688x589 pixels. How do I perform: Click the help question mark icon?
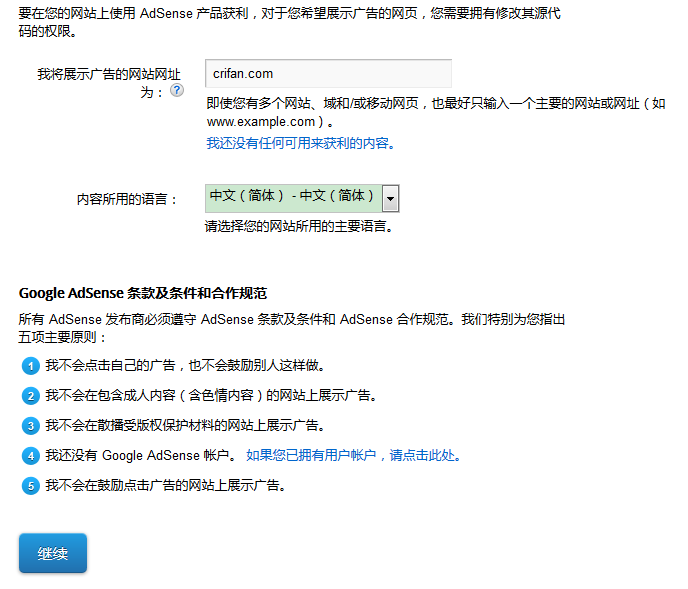(x=177, y=90)
